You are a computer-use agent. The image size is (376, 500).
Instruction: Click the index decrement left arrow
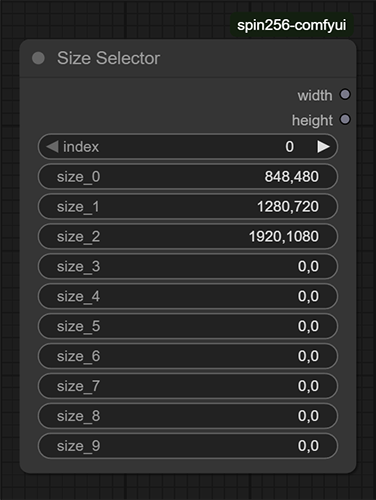coord(52,147)
